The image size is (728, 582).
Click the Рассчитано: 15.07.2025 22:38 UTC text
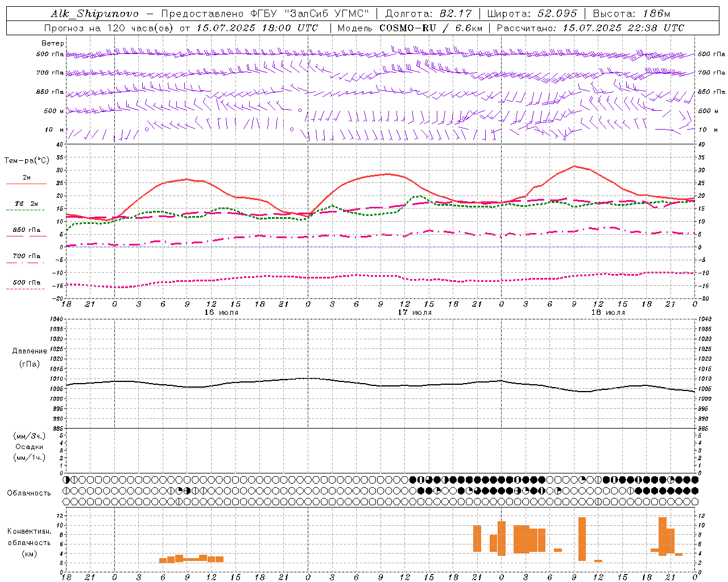(590, 28)
